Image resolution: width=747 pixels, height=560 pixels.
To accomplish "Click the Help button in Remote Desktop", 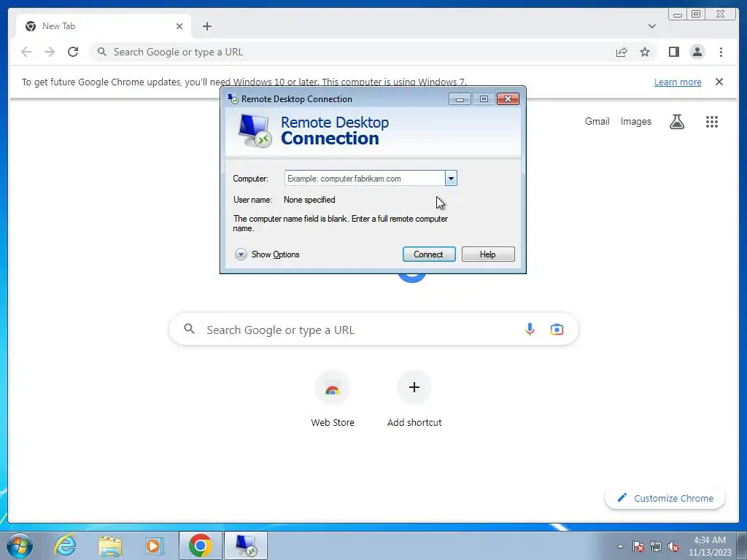I will pyautogui.click(x=488, y=254).
